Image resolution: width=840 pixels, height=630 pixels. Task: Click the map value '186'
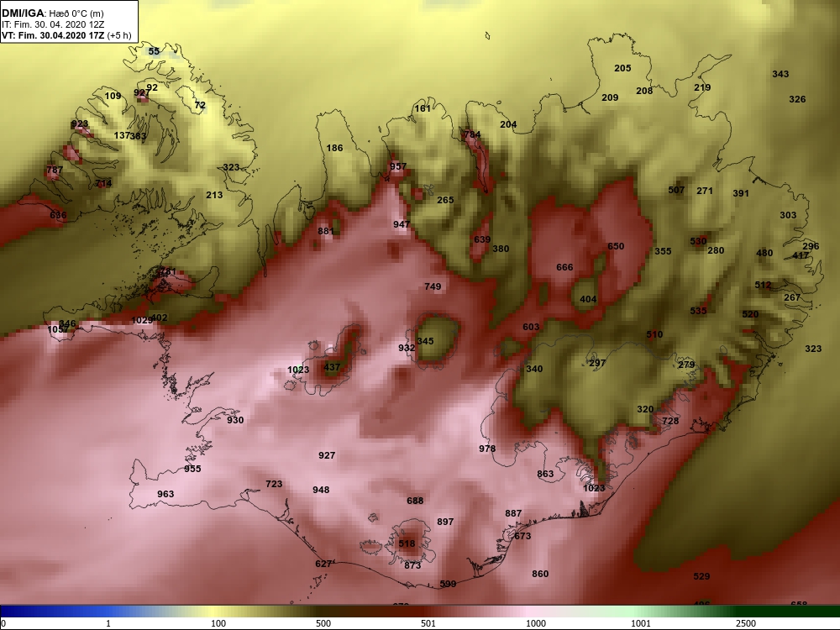coord(334,148)
